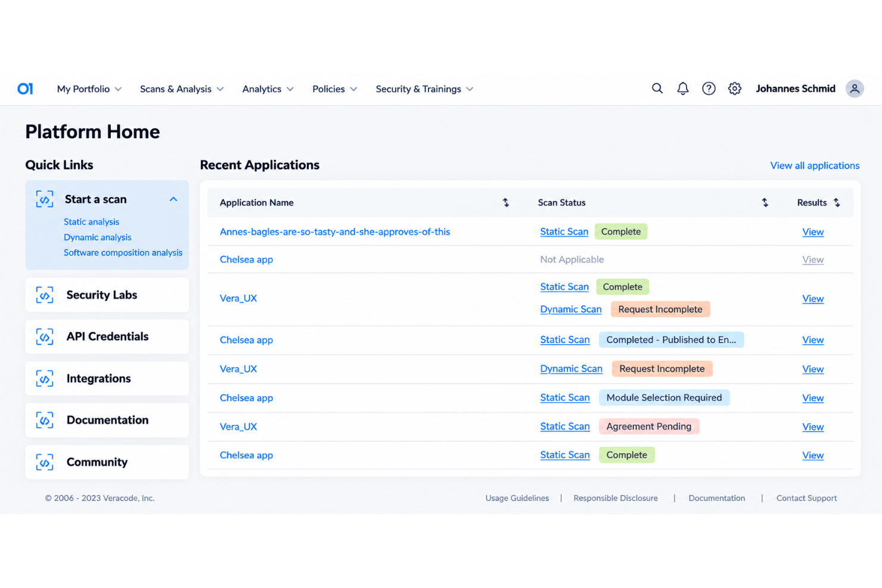Open the API Credentials card
The image size is (882, 588).
coord(107,337)
